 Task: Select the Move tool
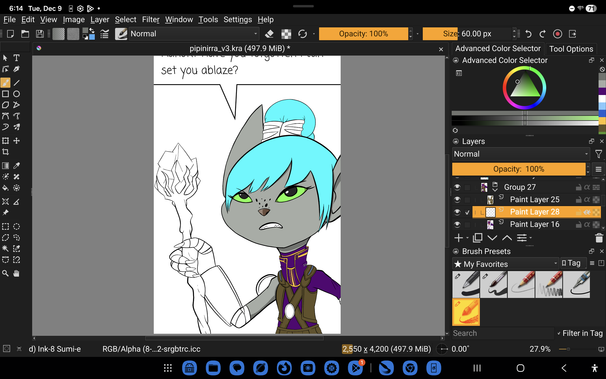(16, 141)
